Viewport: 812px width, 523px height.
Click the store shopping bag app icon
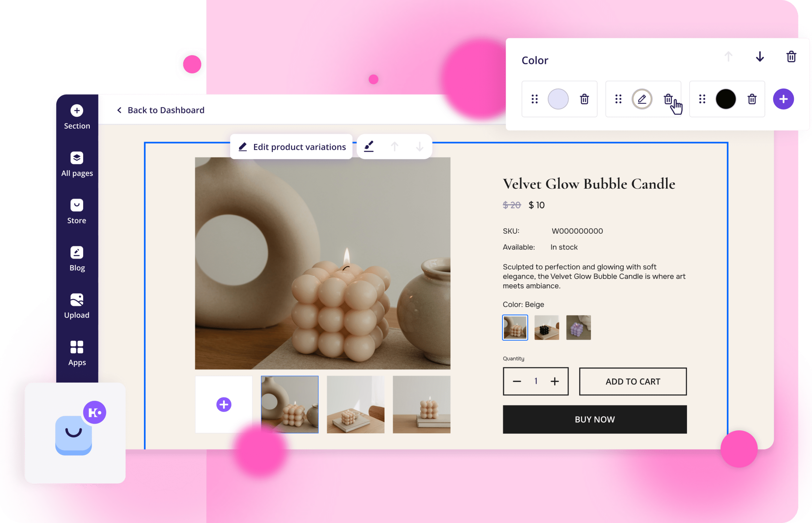73,435
